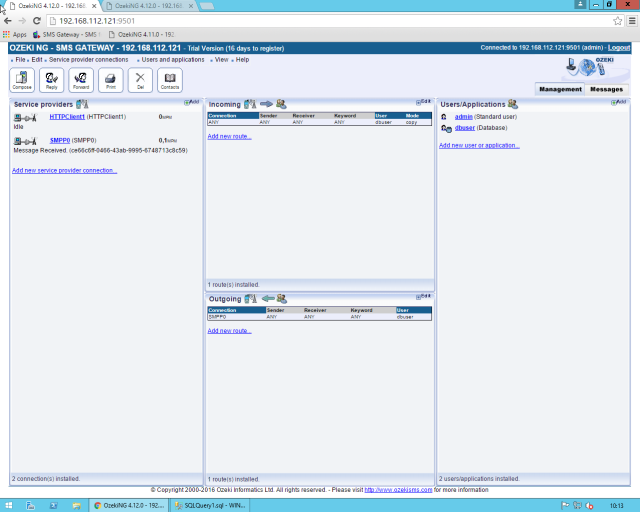This screenshot has height=512, width=640.
Task: Click Add new service provider connection link
Action: 64,171
